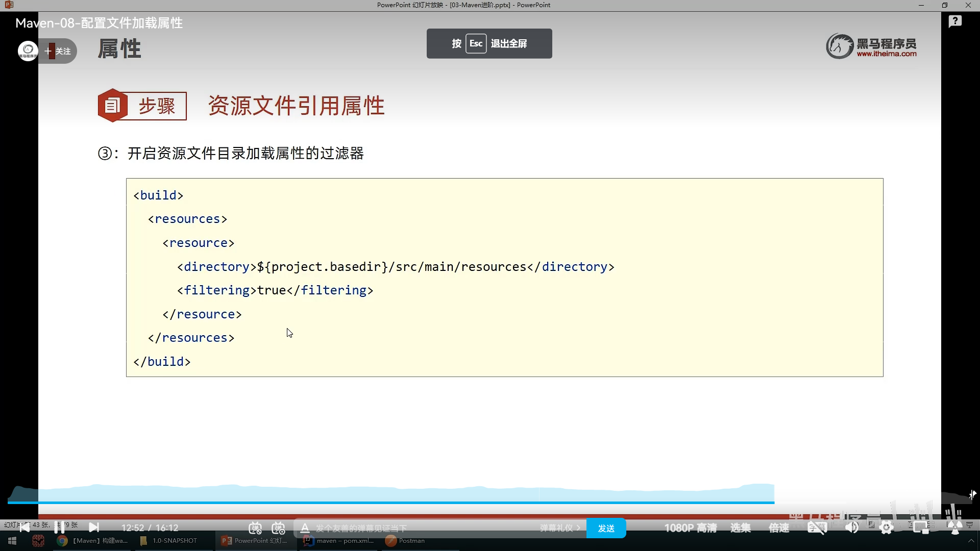Follow the uploader with 关注 button
Screen dimensions: 980x551
point(58,51)
